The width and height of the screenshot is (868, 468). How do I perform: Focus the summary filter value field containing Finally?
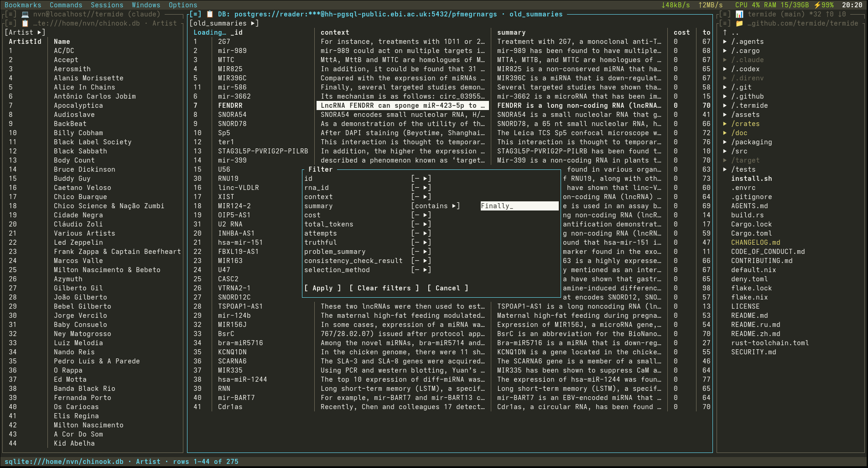pos(520,206)
